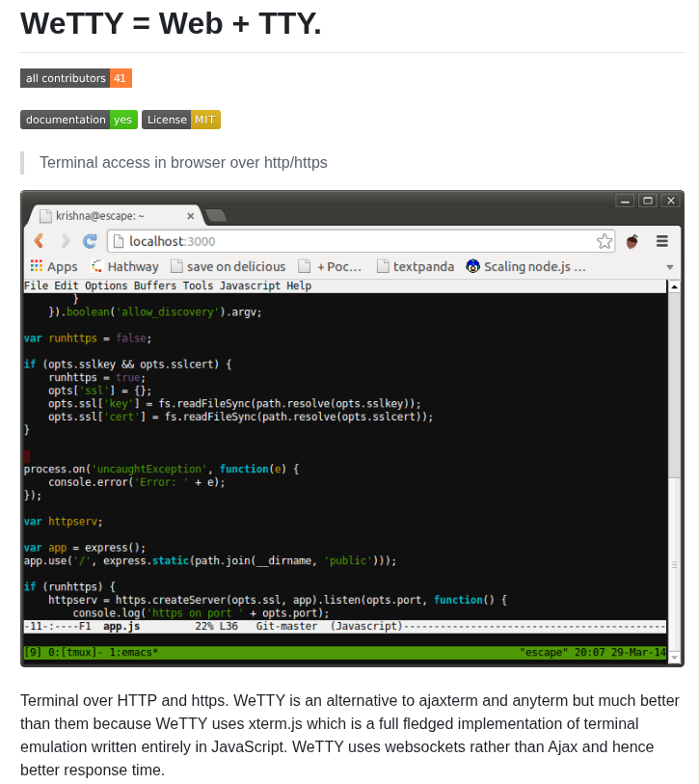Click the new tab button

(x=216, y=215)
